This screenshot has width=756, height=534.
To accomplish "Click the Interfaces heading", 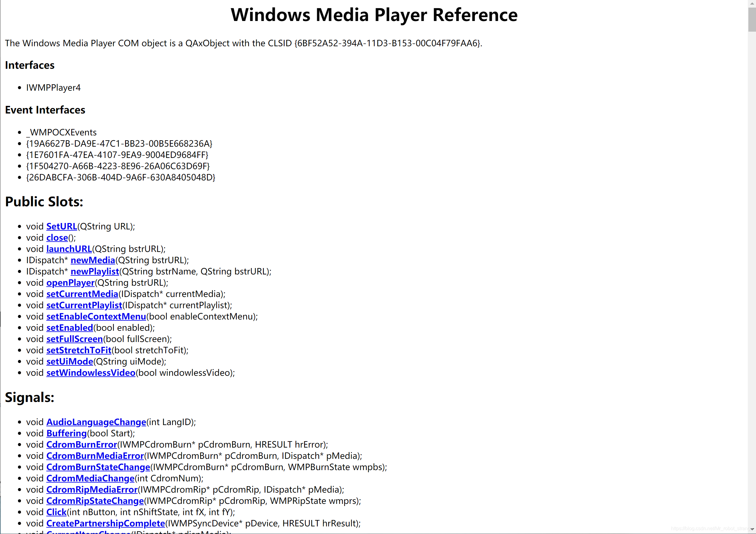I will (30, 65).
